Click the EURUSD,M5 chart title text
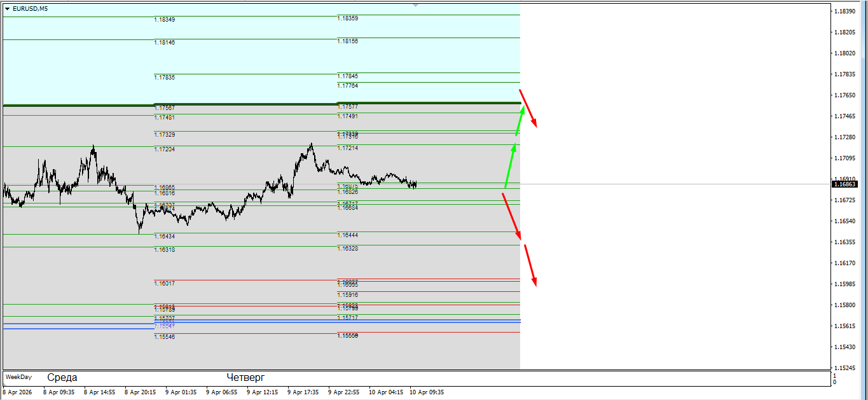This screenshot has width=868, height=400. (30, 8)
